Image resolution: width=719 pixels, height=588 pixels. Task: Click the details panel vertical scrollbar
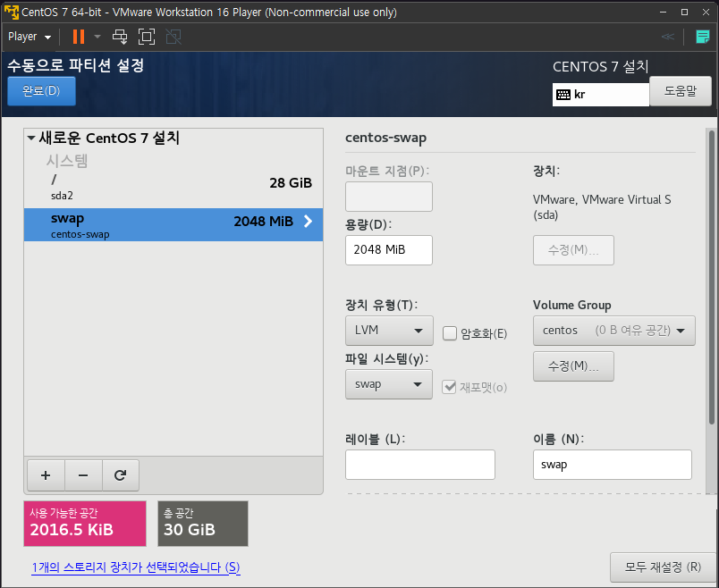pyautogui.click(x=712, y=277)
